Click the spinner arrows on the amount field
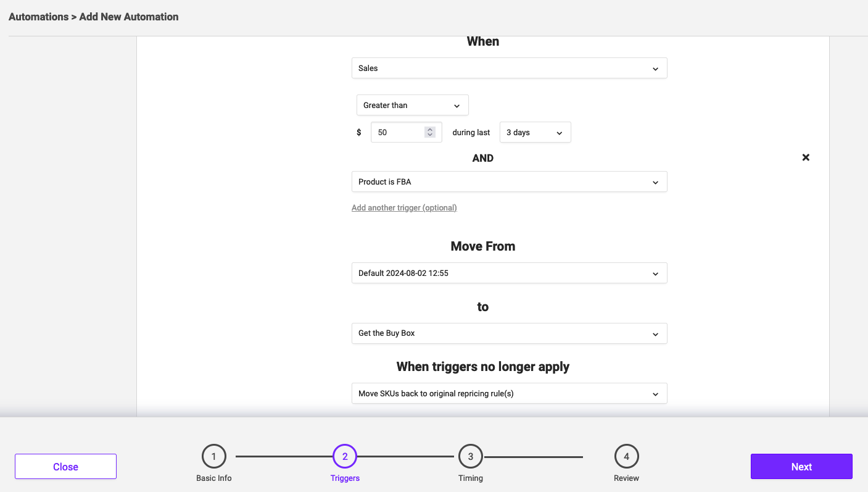Image resolution: width=868 pixels, height=492 pixels. point(430,132)
